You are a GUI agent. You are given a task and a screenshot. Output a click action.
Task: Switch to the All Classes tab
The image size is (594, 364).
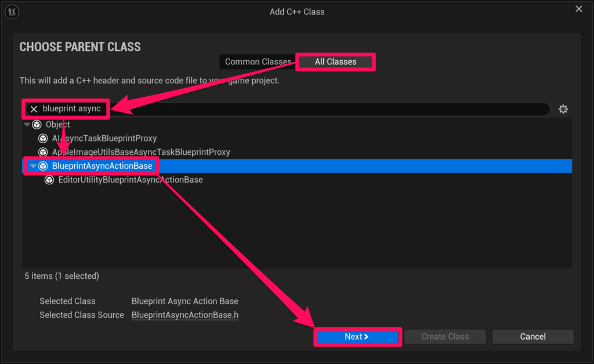pos(335,62)
